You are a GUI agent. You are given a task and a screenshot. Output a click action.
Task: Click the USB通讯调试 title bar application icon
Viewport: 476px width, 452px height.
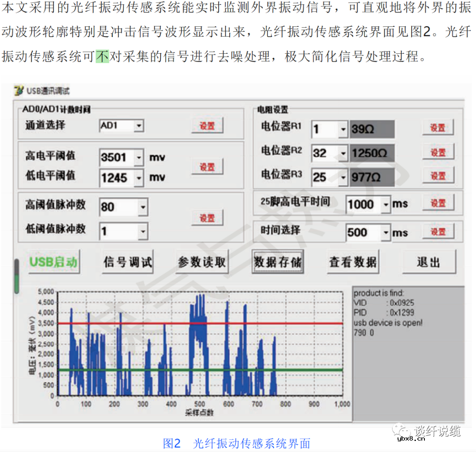click(x=18, y=89)
